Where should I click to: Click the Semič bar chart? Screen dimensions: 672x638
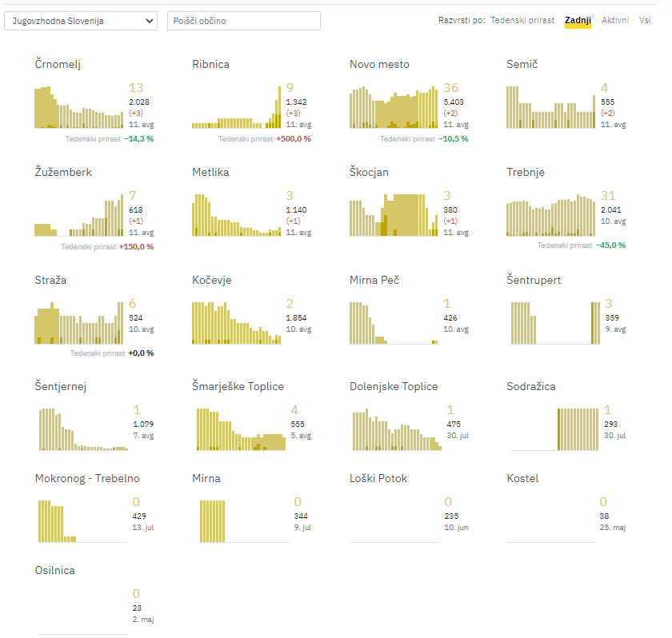point(550,107)
